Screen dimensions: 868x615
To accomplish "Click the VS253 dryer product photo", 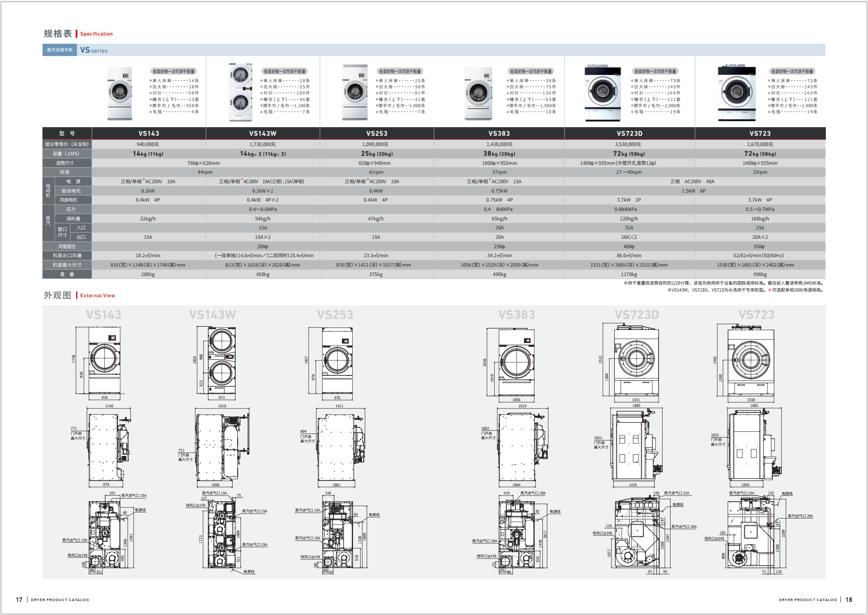I will pos(355,92).
